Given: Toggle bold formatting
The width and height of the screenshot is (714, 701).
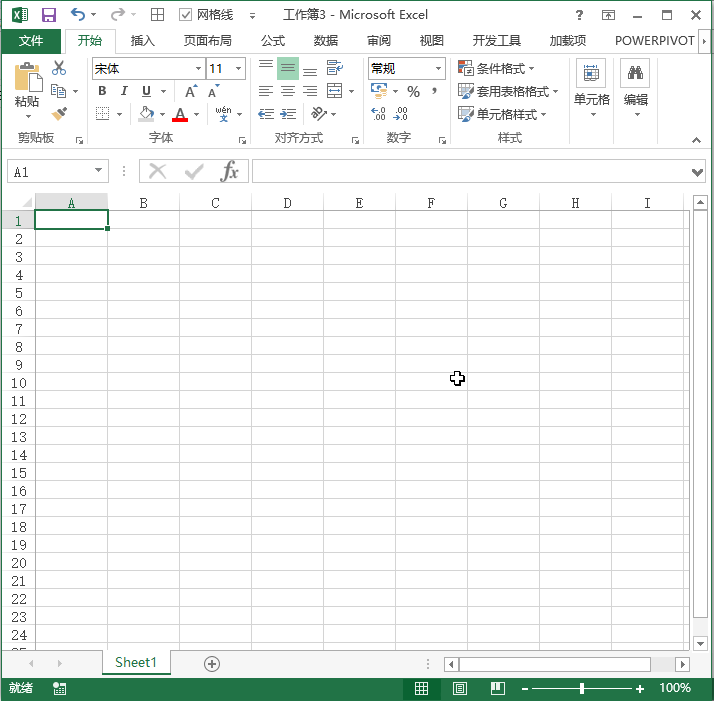Looking at the screenshot, I should coord(102,91).
